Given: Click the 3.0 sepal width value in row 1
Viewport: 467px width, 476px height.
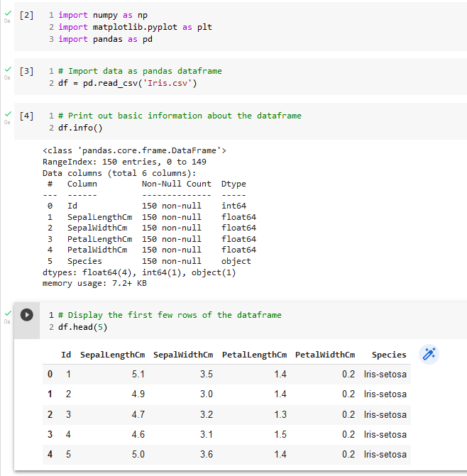Looking at the screenshot, I should coord(207,394).
